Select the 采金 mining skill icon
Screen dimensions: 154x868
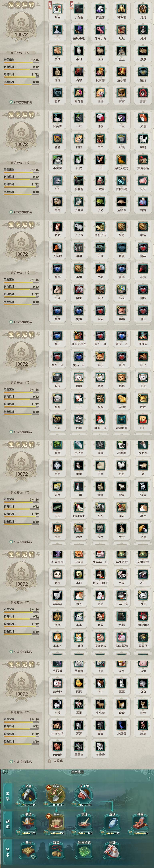(28, 794)
